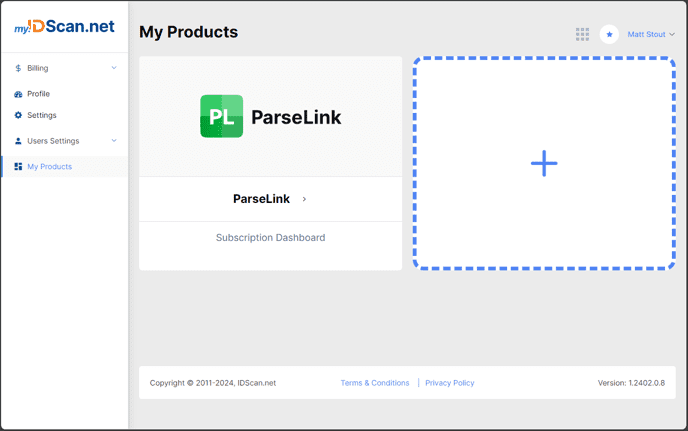Open the ParseLink product link
This screenshot has width=688, height=431.
tap(262, 199)
